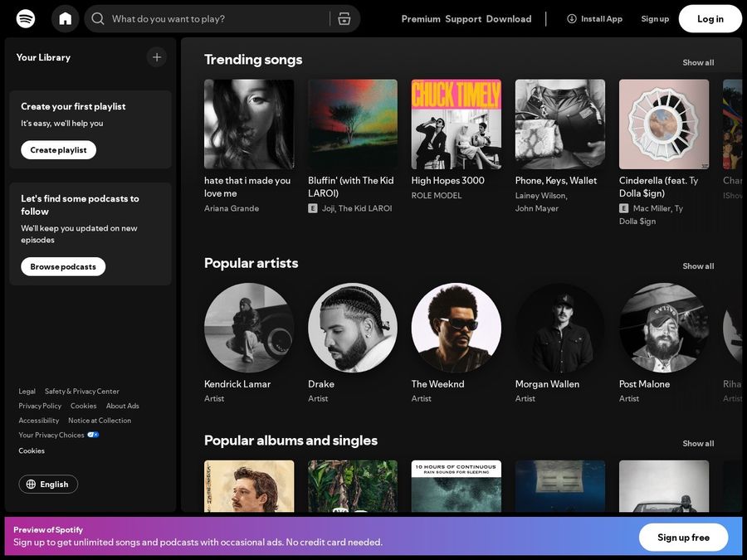This screenshot has height=560, width=747.
Task: Open Post Malone artist photo
Action: (x=664, y=328)
